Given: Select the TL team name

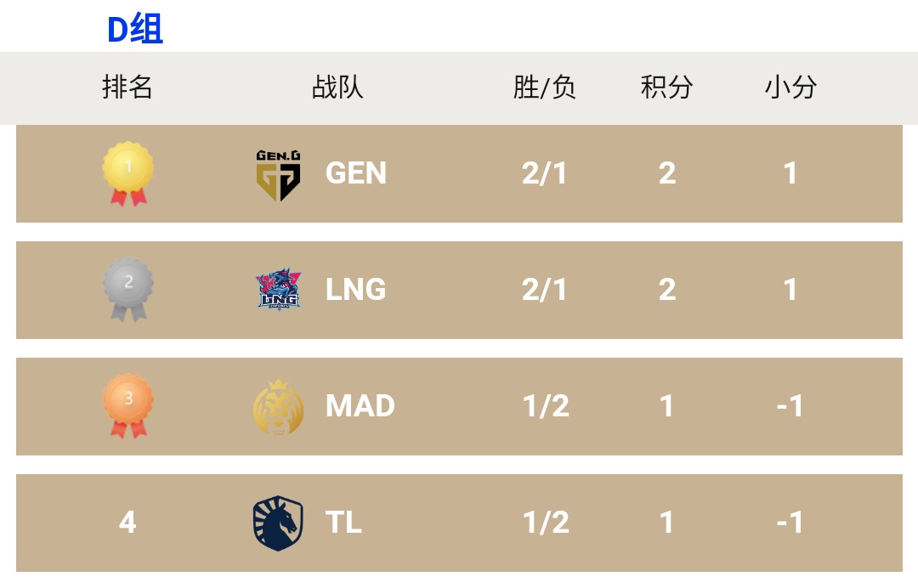Looking at the screenshot, I should click(344, 523).
